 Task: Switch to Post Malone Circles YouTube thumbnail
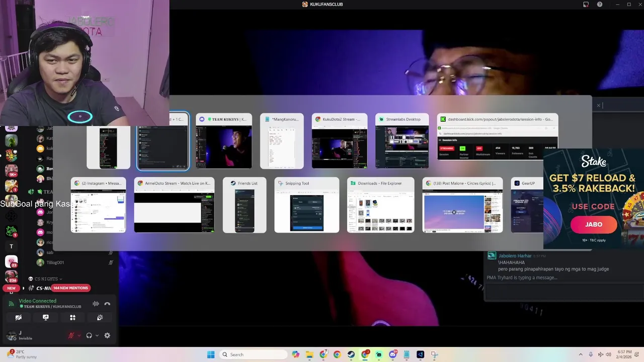(x=462, y=205)
